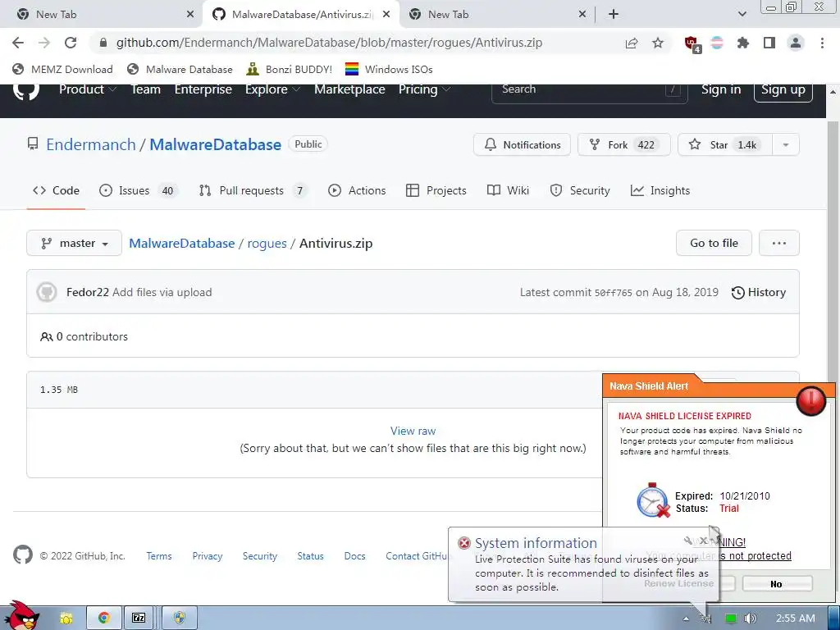The height and width of the screenshot is (630, 840).
Task: Open the footer Terms link
Action: pyautogui.click(x=159, y=556)
